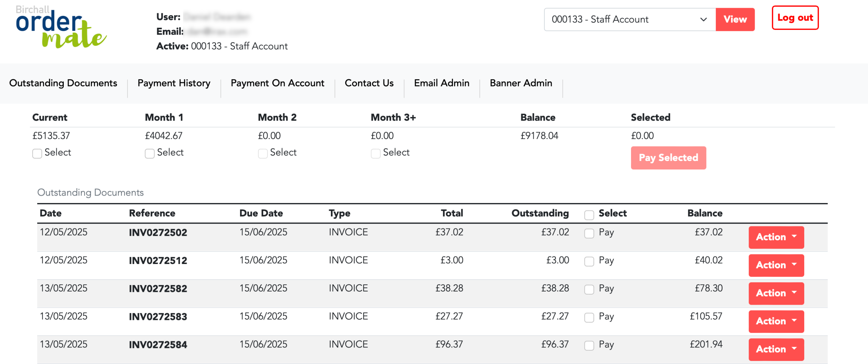
Task: Expand Action dropdown for INV0272512
Action: (776, 265)
